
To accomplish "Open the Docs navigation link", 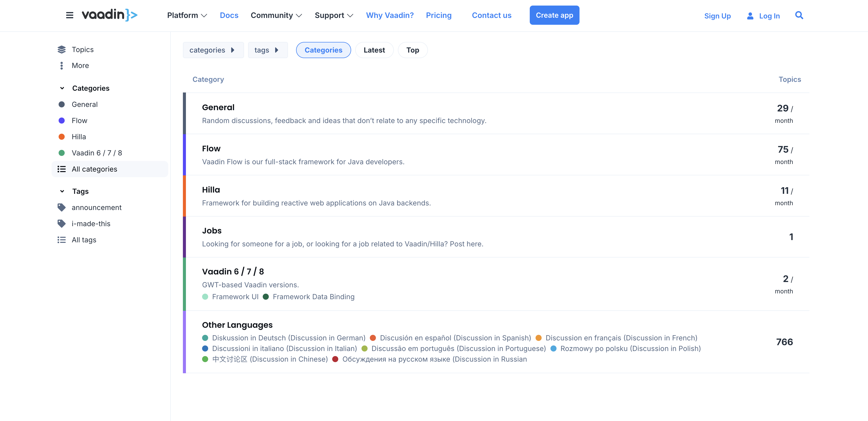I will click(x=229, y=15).
